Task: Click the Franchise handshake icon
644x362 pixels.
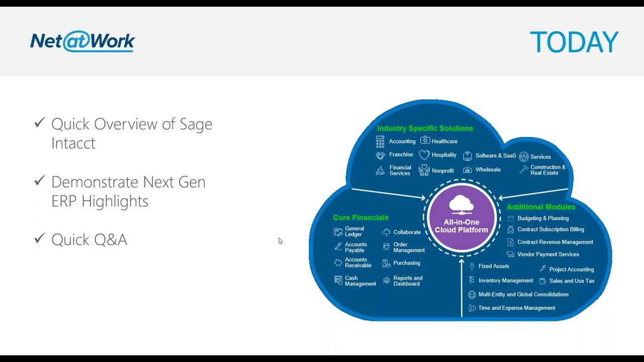Action: pyautogui.click(x=380, y=155)
